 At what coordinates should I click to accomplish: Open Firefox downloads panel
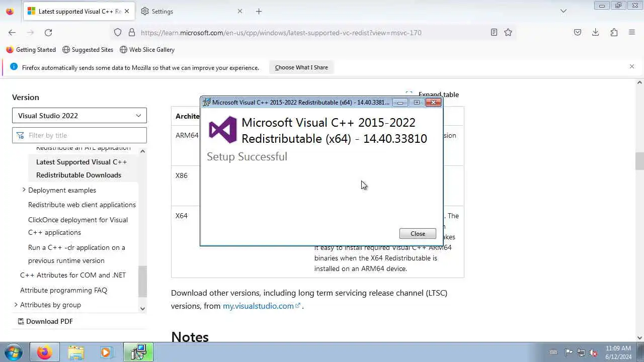click(595, 32)
